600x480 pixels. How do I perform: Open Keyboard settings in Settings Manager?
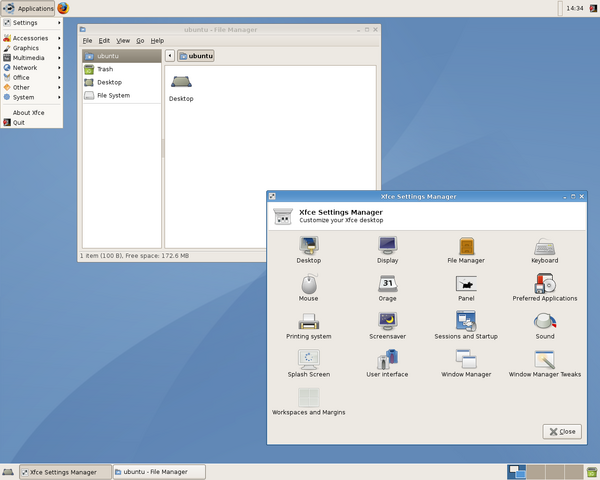544,245
